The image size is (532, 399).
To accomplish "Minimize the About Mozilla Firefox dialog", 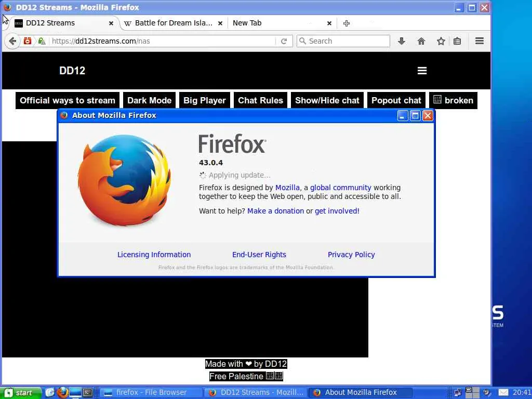I will click(403, 116).
